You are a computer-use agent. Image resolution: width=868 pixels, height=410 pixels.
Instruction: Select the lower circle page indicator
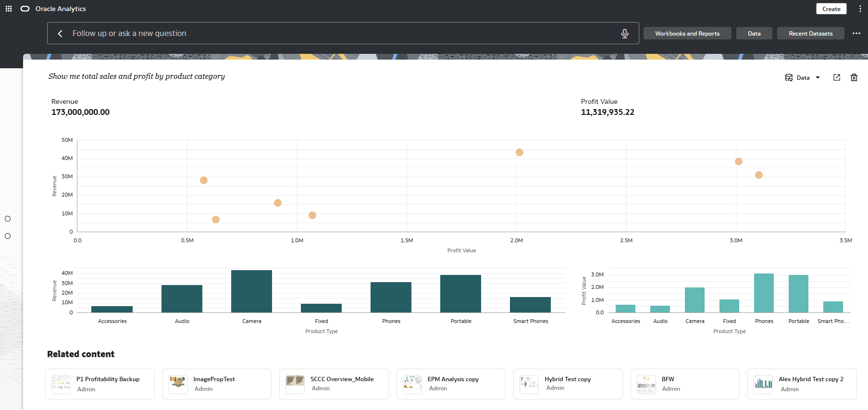pyautogui.click(x=8, y=236)
